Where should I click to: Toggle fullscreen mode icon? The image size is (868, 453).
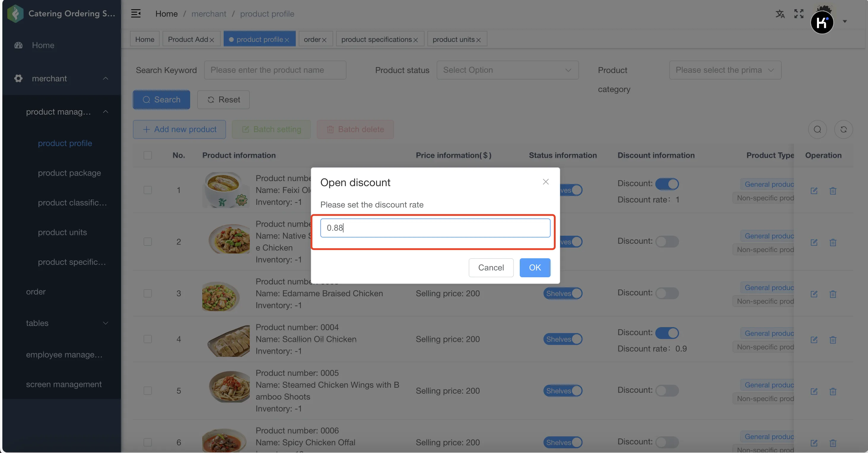(x=799, y=14)
